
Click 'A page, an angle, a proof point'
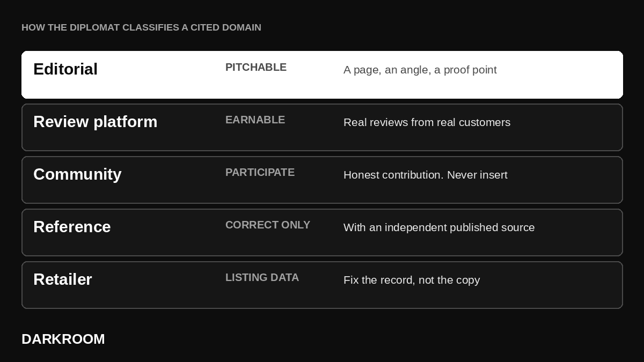(x=420, y=70)
